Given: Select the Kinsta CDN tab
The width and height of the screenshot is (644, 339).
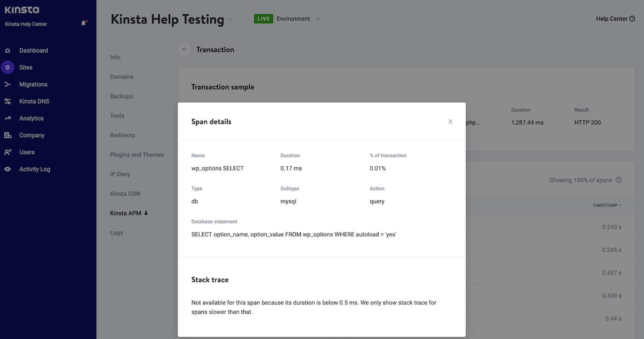Looking at the screenshot, I should coord(125,194).
